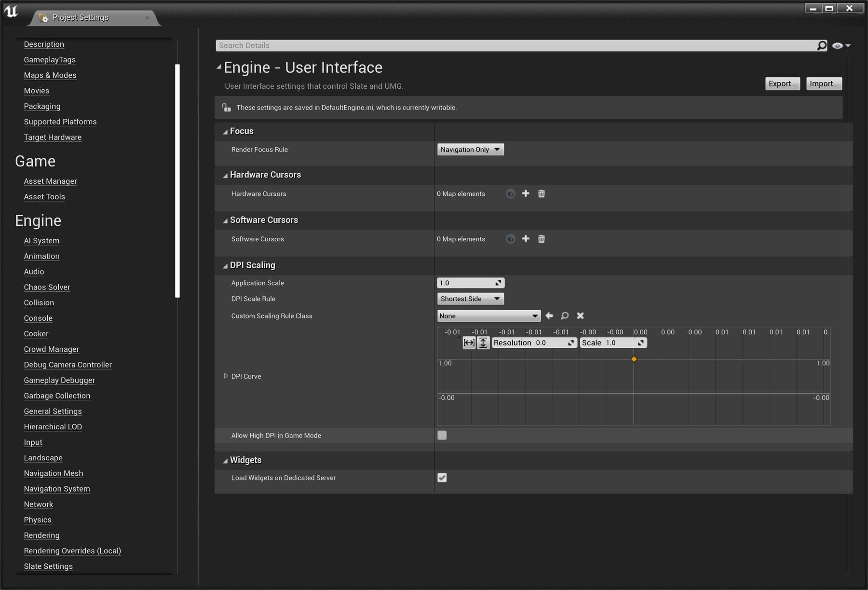Collapse the Focus section
The height and width of the screenshot is (590, 868).
(225, 132)
